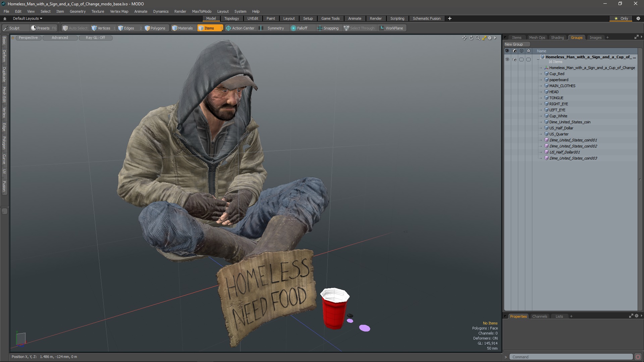
Task: Open layout settings gear at top right
Action: point(638,18)
